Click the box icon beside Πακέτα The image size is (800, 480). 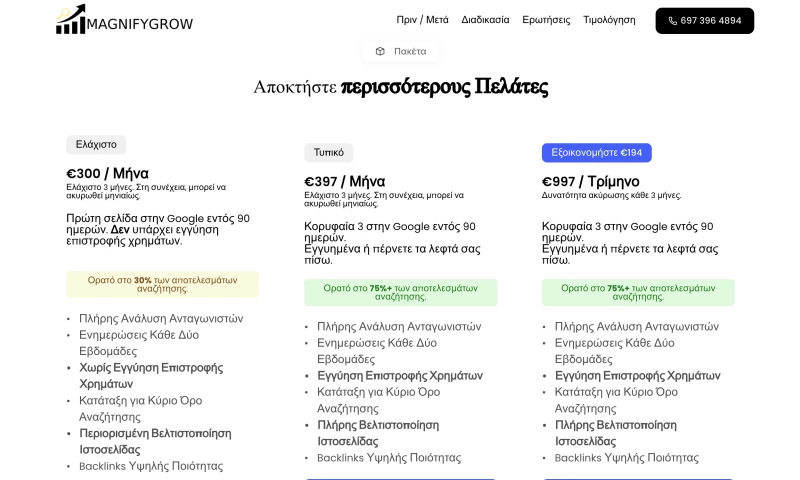[x=380, y=51]
